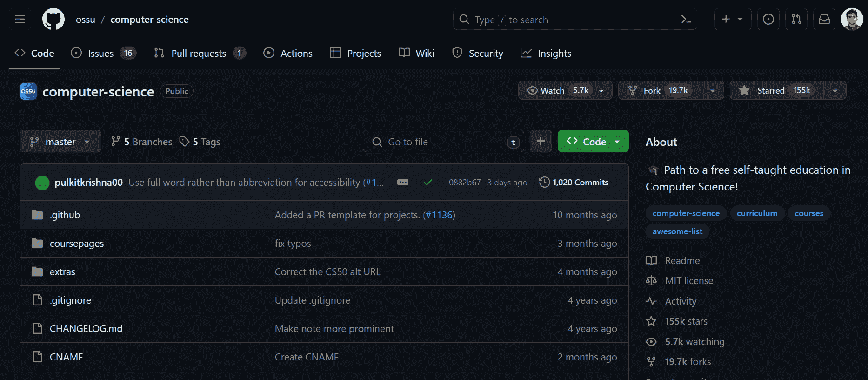Click the book icon beside Readme
Image resolution: width=868 pixels, height=380 pixels.
point(651,261)
